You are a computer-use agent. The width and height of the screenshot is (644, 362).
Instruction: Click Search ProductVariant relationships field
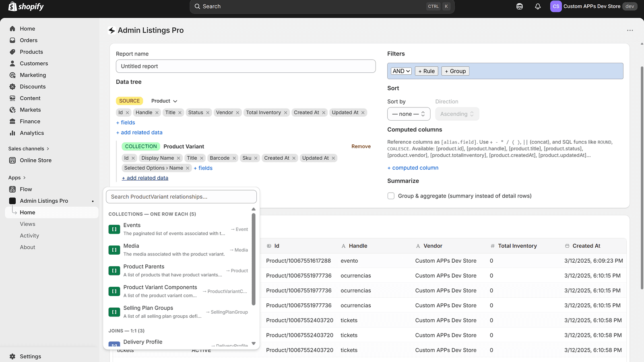tap(181, 197)
